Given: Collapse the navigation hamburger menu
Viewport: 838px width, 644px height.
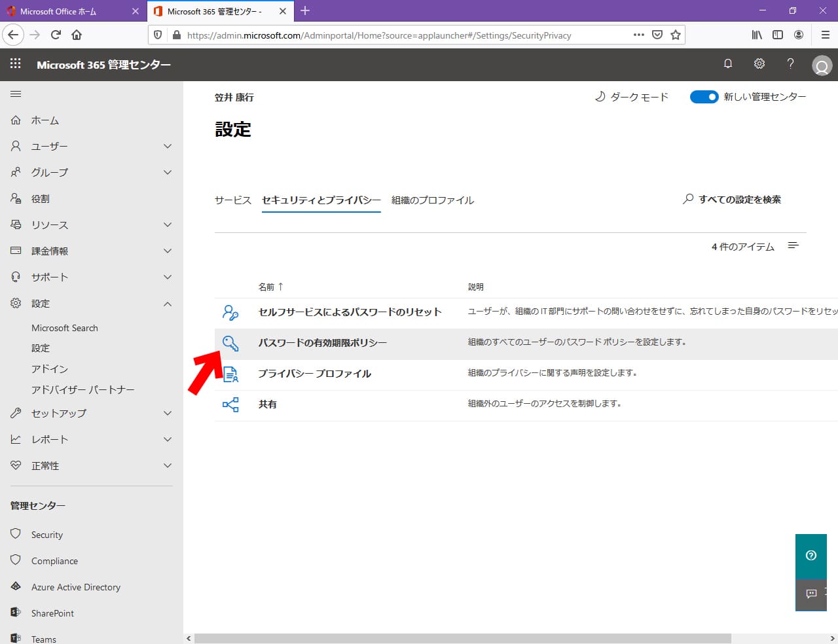Looking at the screenshot, I should pyautogui.click(x=16, y=94).
